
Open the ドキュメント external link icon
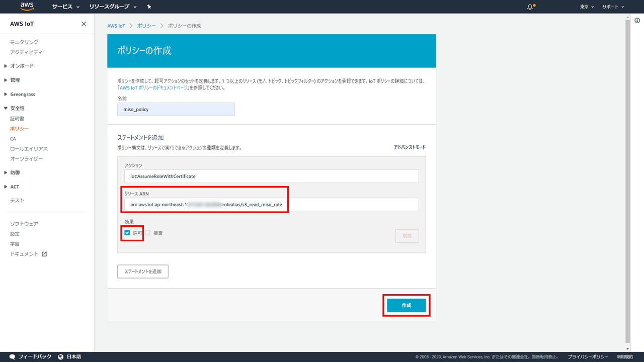(x=44, y=254)
